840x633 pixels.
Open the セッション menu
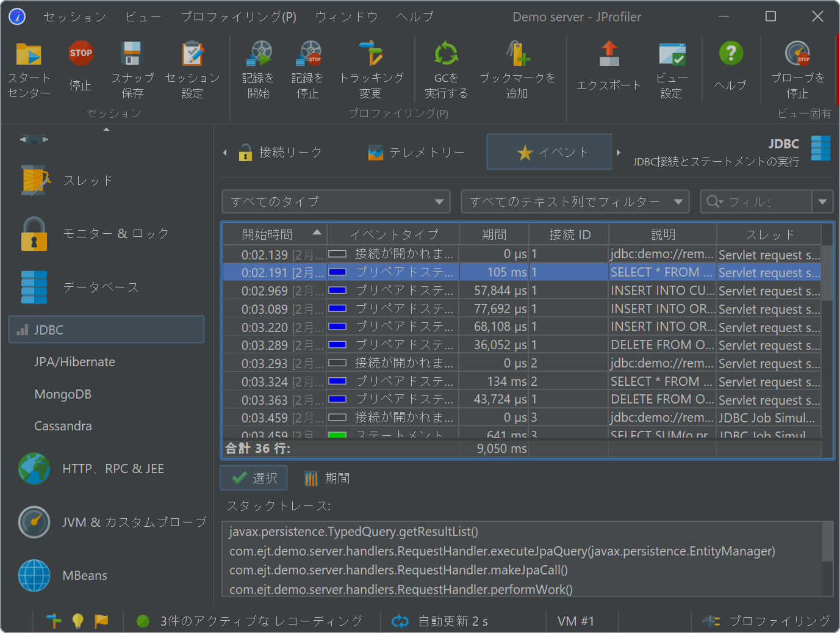[x=75, y=17]
